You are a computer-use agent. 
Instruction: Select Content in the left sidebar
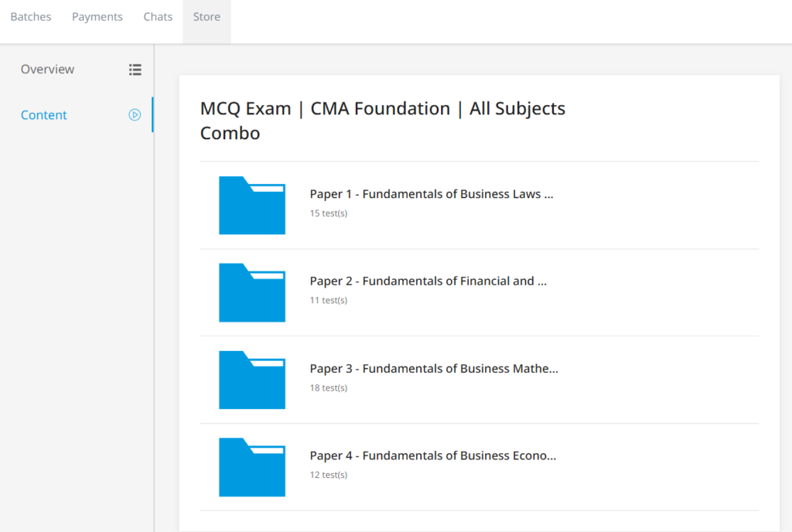[x=43, y=114]
